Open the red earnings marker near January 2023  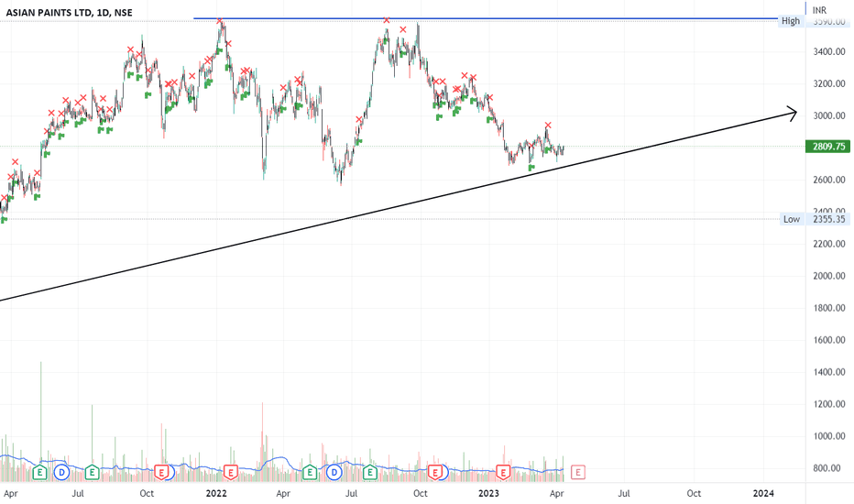(x=504, y=472)
